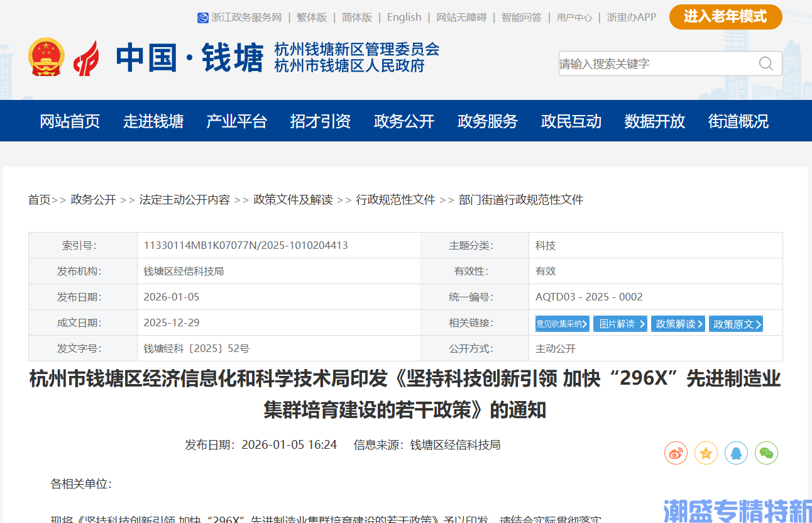
Task: Click the red party flame logo
Action: pos(86,58)
